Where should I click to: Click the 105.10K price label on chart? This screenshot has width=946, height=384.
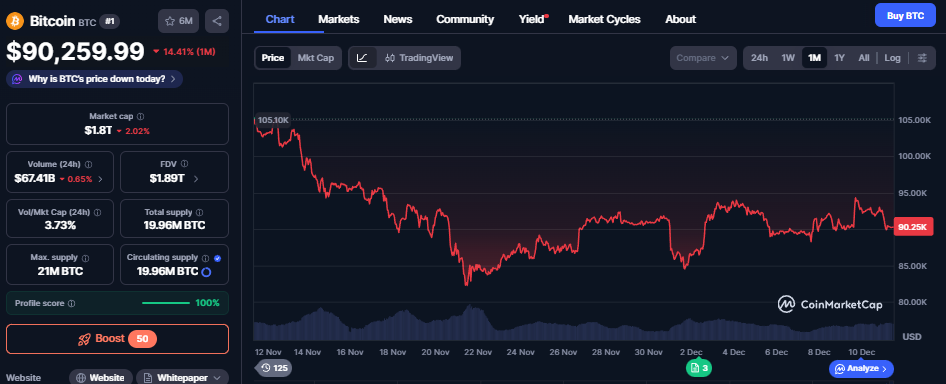273,120
